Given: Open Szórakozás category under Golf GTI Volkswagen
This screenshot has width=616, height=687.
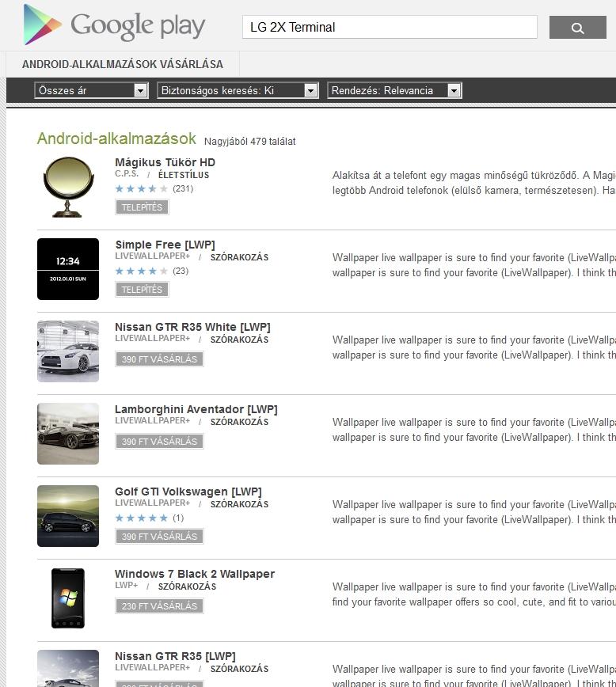Looking at the screenshot, I should click(239, 504).
